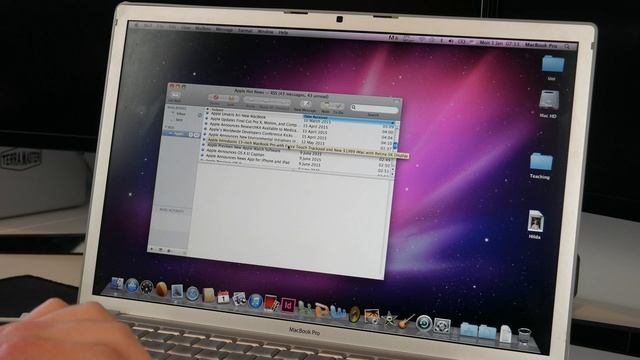Click the To Do checkmark icon in Mail toolbar
640x360 pixels.
338,106
